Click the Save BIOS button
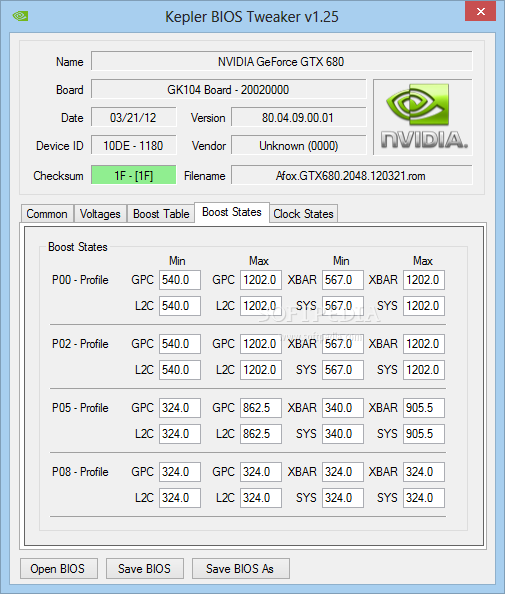Screen dimensions: 505x594 145,568
